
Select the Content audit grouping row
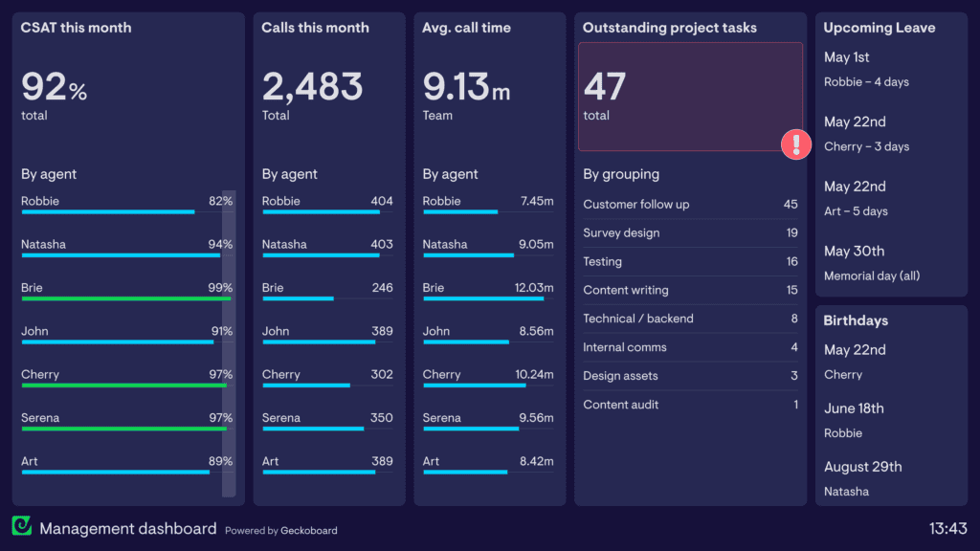click(689, 405)
